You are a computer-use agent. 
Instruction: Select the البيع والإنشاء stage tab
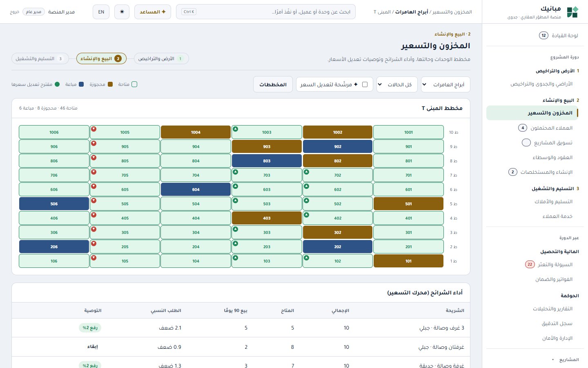tap(101, 59)
